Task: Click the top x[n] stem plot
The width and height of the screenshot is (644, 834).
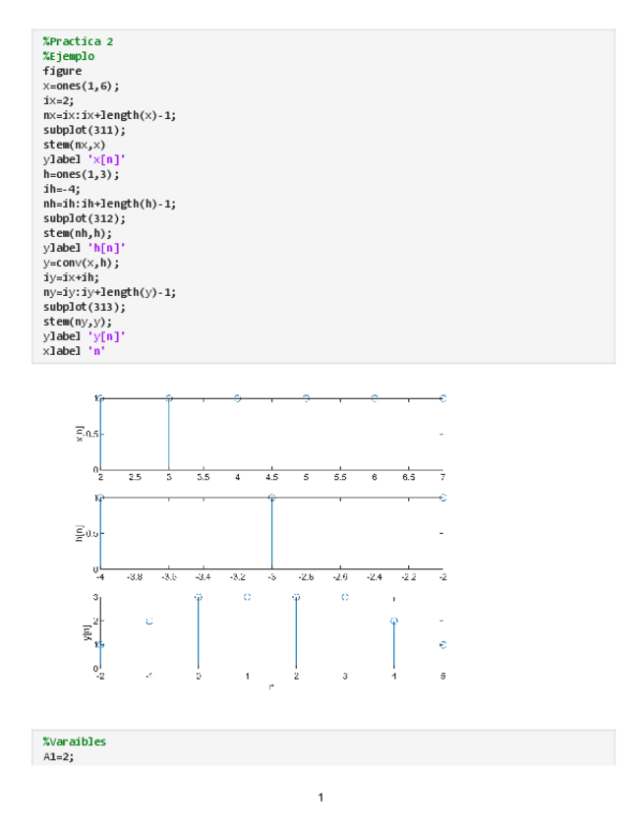Action: [271, 434]
